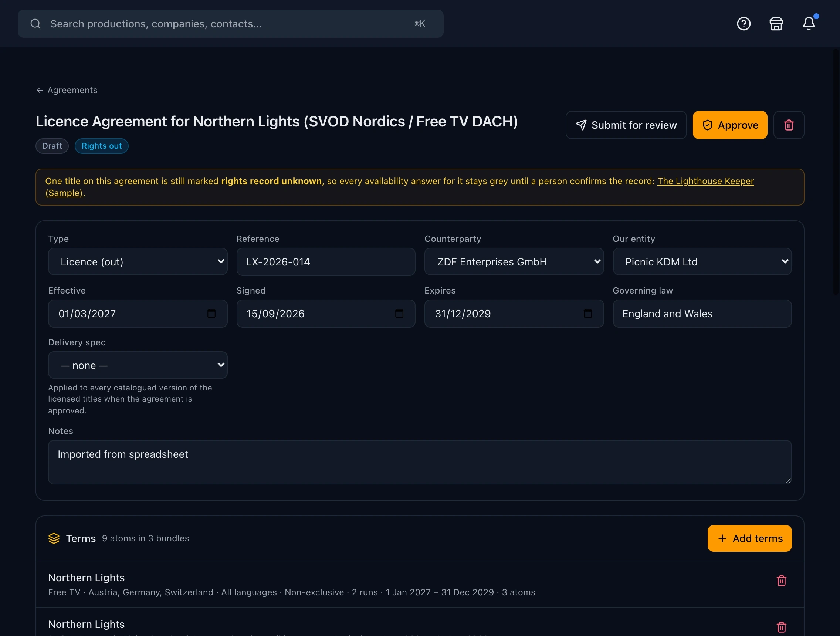The height and width of the screenshot is (636, 840).
Task: Click the Effective date field
Action: (x=138, y=314)
